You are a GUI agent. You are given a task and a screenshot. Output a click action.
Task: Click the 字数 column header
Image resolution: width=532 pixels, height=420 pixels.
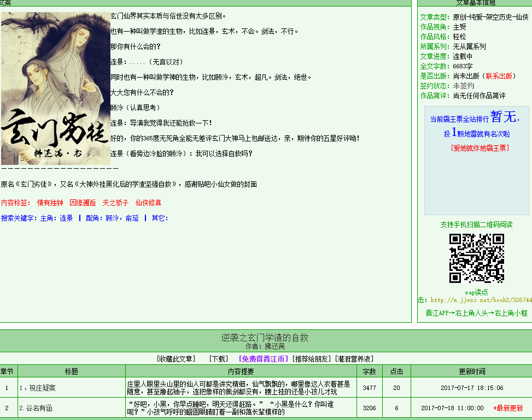[x=370, y=371]
